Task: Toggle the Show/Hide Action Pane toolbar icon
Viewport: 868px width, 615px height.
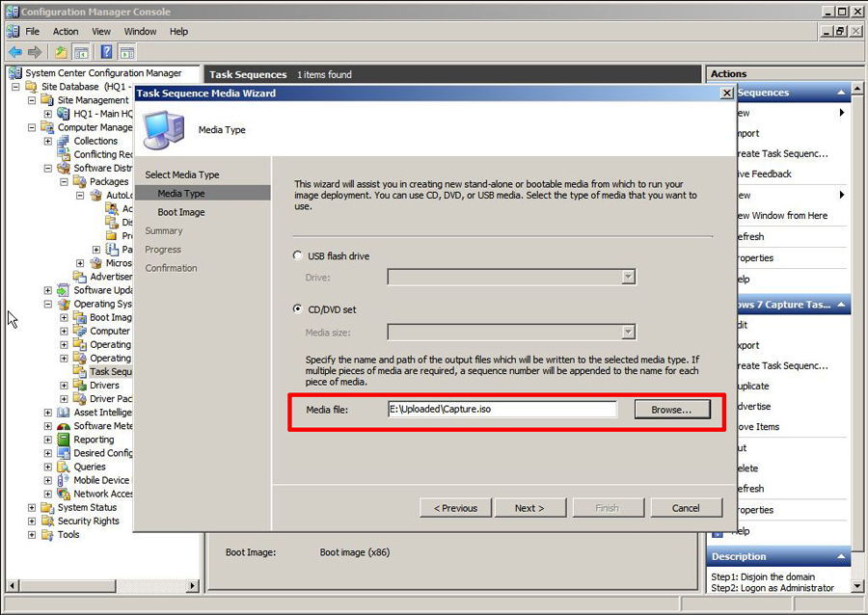Action: 127,52
